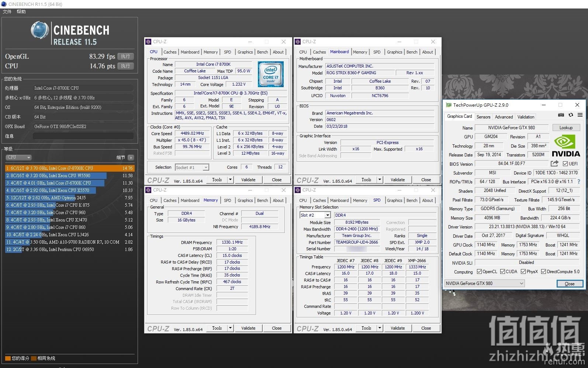Click the NVIDIA logo in GPU-Z
Image resolution: width=588 pixels, height=368 pixels.
point(565,146)
